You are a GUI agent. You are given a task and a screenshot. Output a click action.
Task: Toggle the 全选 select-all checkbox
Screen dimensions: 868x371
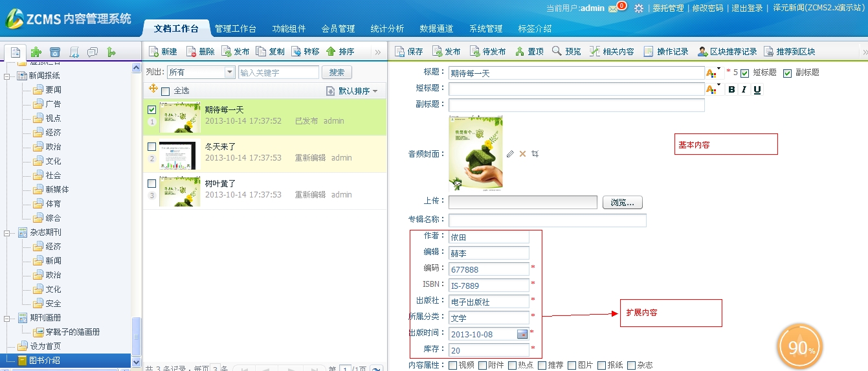166,91
